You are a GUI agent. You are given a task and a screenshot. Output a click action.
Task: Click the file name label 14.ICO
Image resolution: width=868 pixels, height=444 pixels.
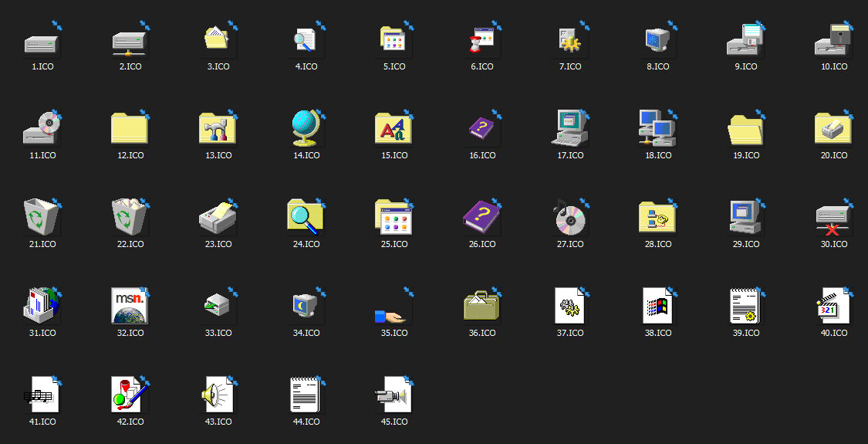coord(306,155)
